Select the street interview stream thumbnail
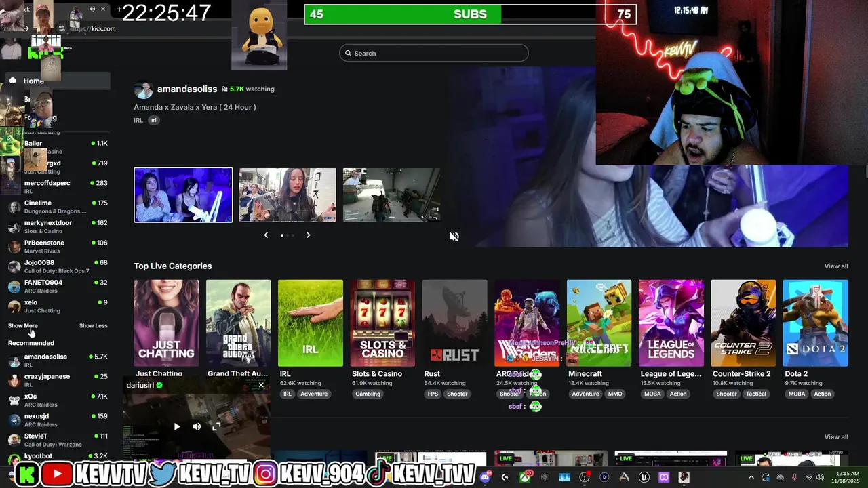 coord(288,195)
